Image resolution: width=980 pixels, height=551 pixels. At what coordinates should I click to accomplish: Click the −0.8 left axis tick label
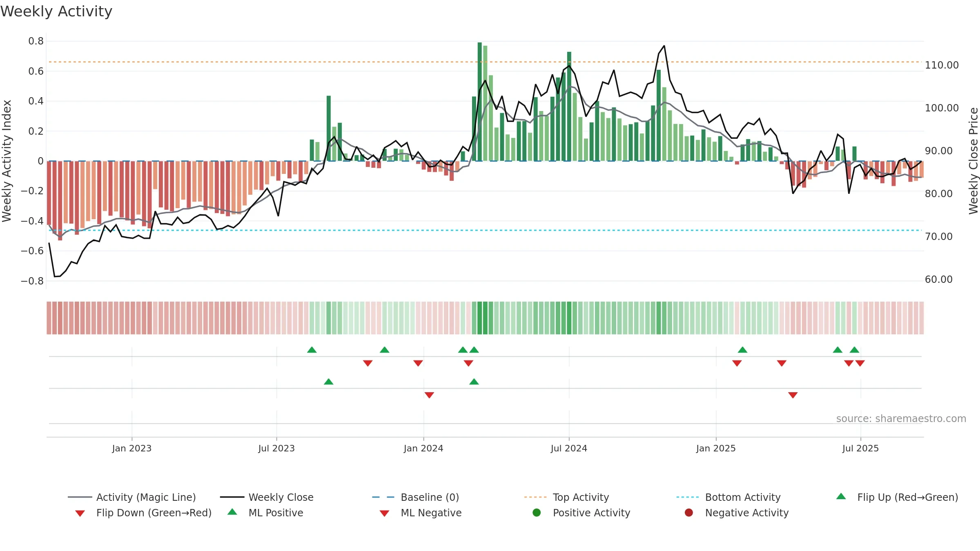click(x=32, y=281)
